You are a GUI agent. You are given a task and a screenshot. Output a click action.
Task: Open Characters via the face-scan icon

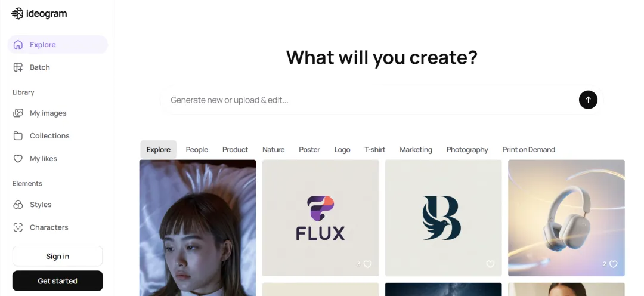tap(18, 227)
